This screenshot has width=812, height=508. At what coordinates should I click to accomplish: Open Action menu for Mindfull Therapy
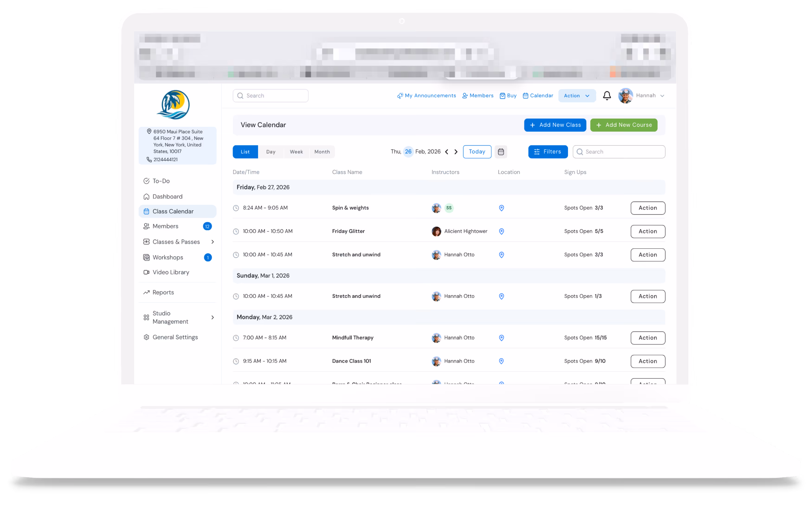point(648,338)
